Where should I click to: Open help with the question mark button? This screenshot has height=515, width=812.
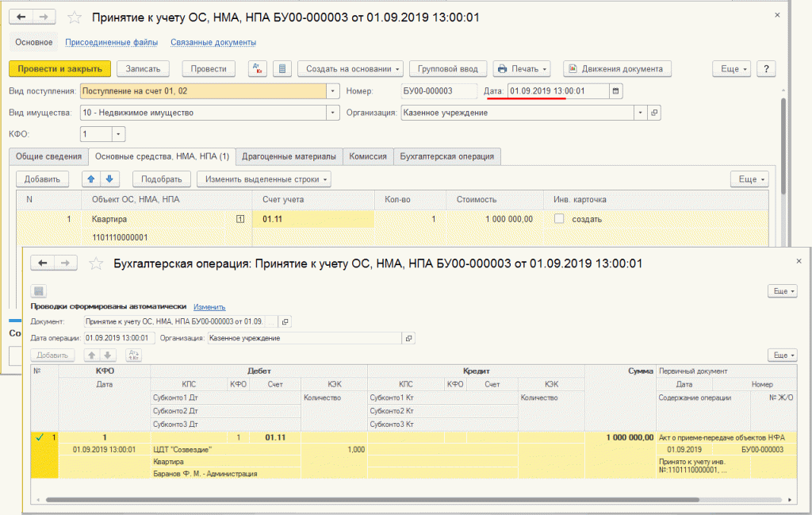(x=766, y=69)
